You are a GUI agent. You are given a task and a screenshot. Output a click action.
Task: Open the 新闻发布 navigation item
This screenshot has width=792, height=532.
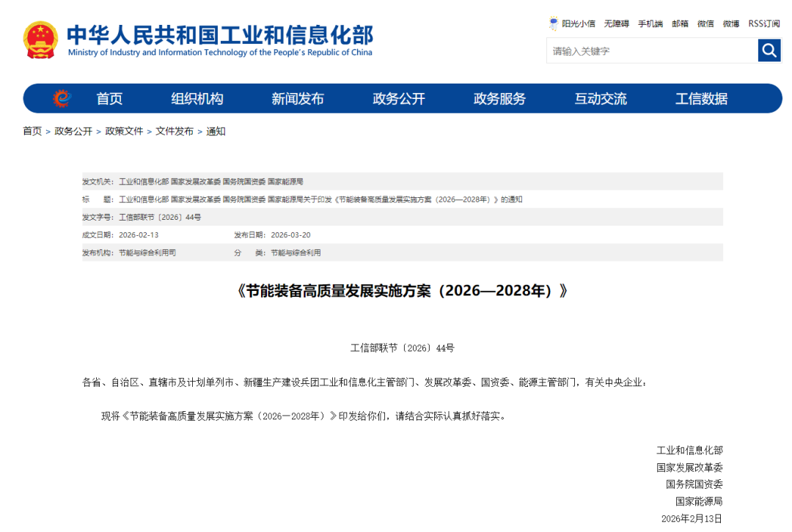298,99
